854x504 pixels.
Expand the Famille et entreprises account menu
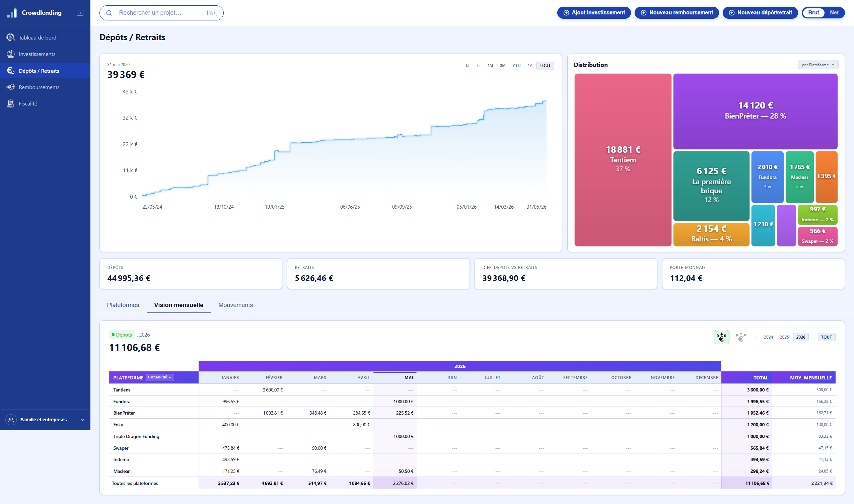(45, 420)
